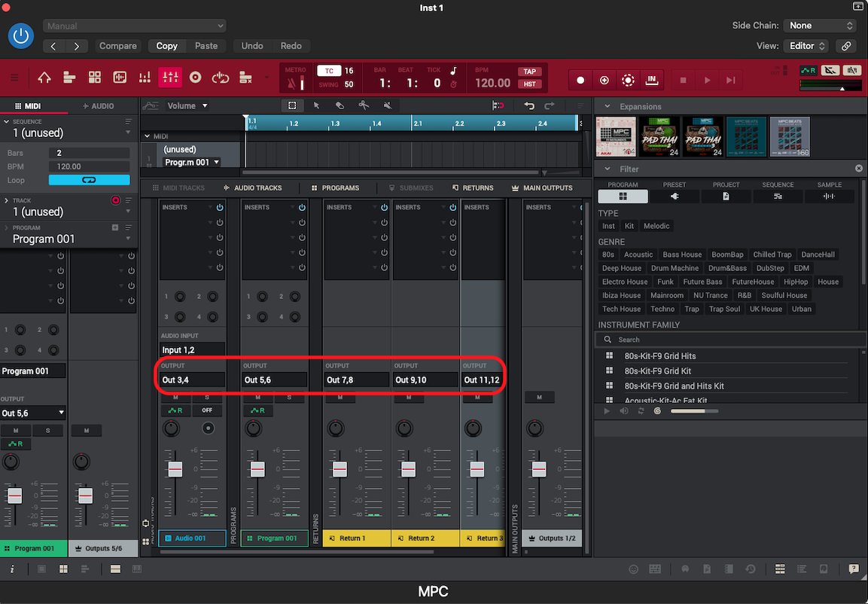Click the record button in transport

[580, 81]
